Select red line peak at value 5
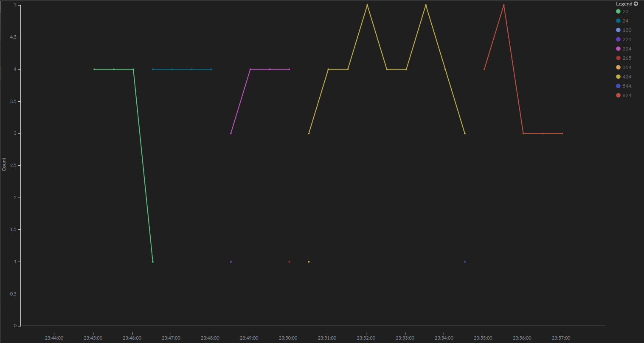 click(503, 5)
